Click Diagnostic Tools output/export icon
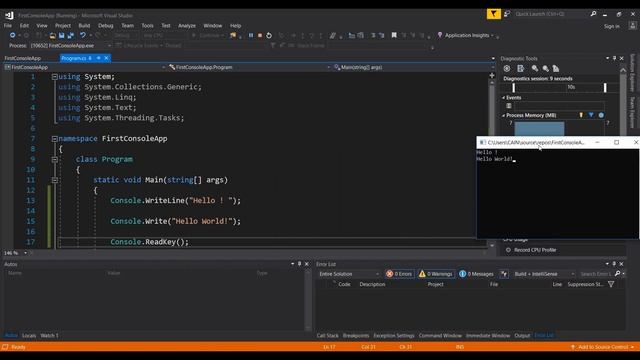This screenshot has height=360, width=640. [x=520, y=69]
